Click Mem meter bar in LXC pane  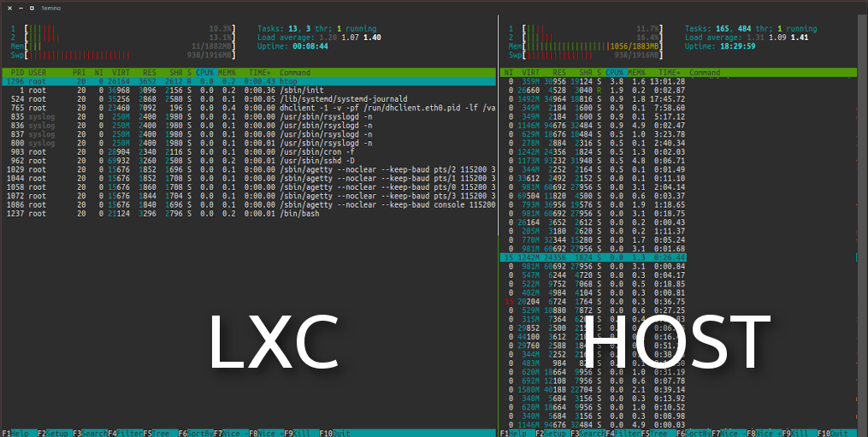123,46
